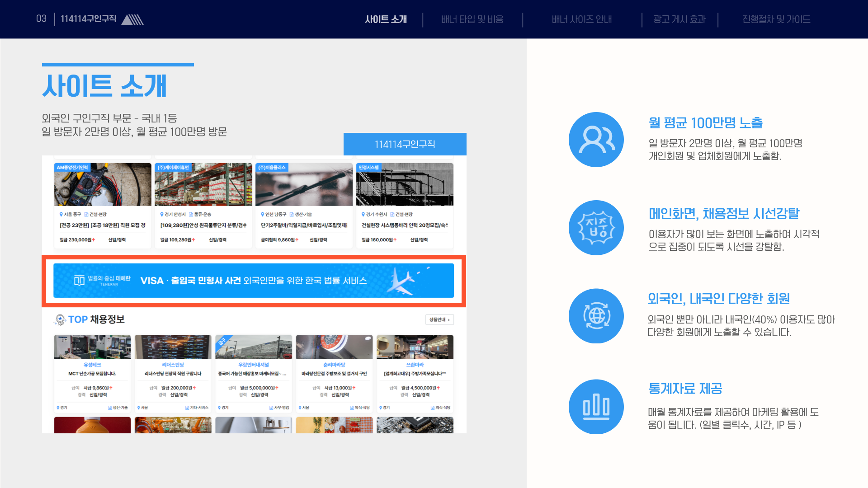Click the 춘리마라탕 company name
The height and width of the screenshot is (488, 868).
click(x=335, y=365)
